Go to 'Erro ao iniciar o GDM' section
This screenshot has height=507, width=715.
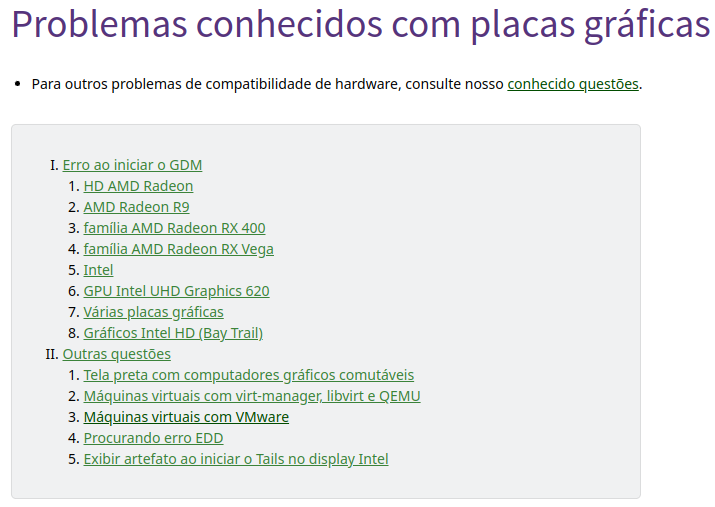(132, 165)
